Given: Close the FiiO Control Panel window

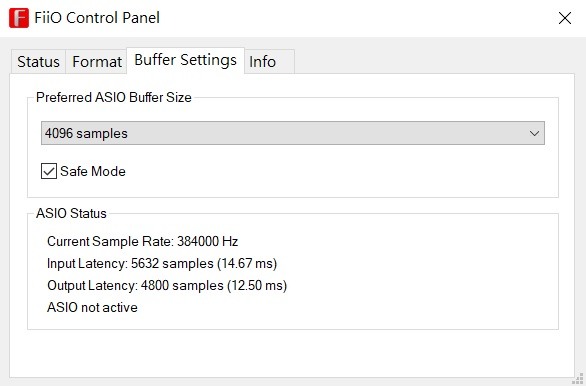Looking at the screenshot, I should click(x=565, y=18).
